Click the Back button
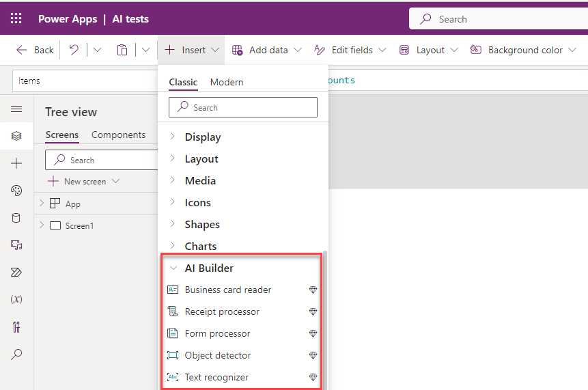Image resolution: width=588 pixels, height=390 pixels. 36,50
